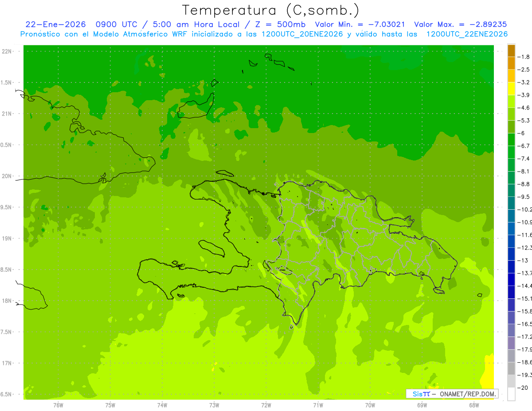Click the "20N" latitude axis label

(x=8, y=176)
